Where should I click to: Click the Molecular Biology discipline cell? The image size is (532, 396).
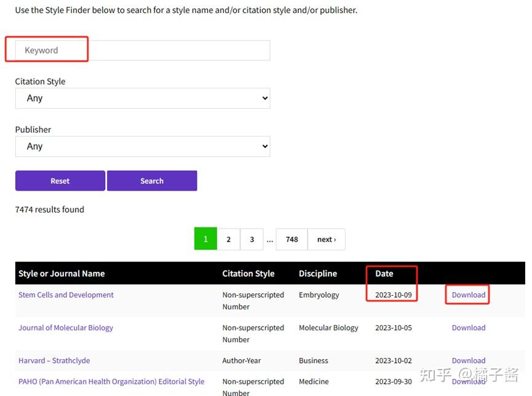328,328
